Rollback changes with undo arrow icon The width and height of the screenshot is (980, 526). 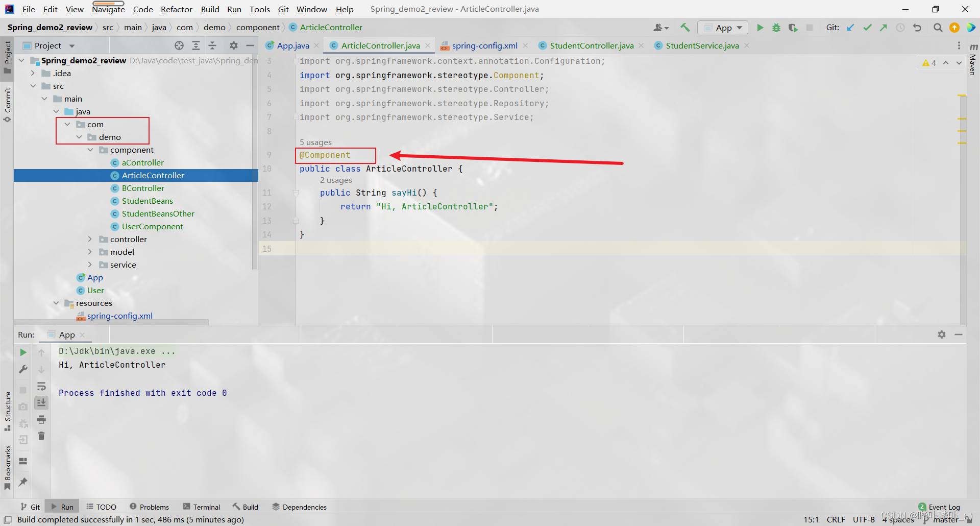917,28
